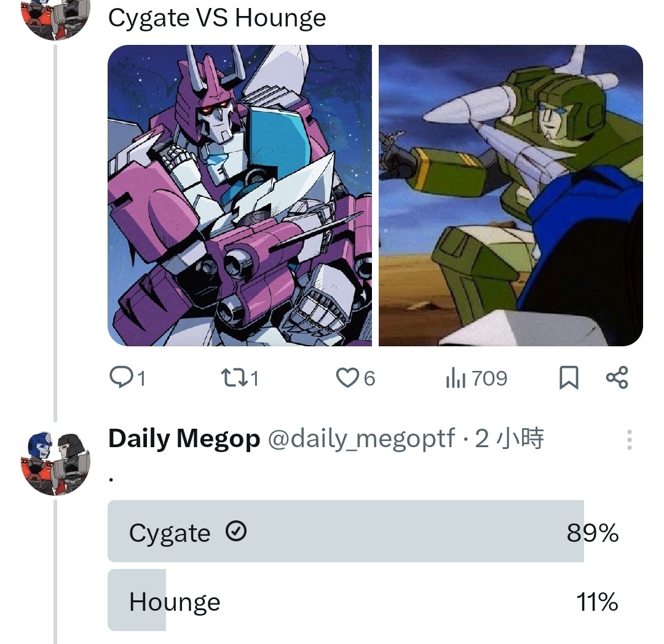Click the 11% result for Hounge
The image size is (664, 644).
click(x=597, y=602)
